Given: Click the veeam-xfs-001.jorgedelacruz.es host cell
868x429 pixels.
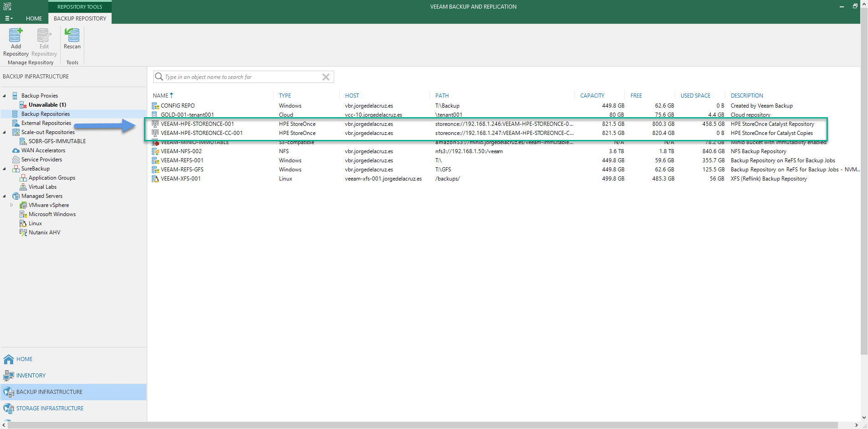Looking at the screenshot, I should [x=383, y=179].
